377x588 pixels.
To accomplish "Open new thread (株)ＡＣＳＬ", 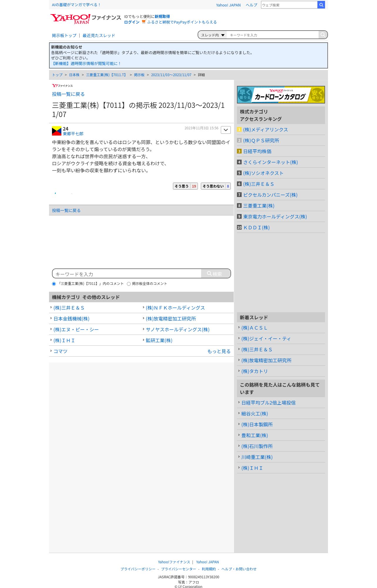I will pyautogui.click(x=254, y=328).
